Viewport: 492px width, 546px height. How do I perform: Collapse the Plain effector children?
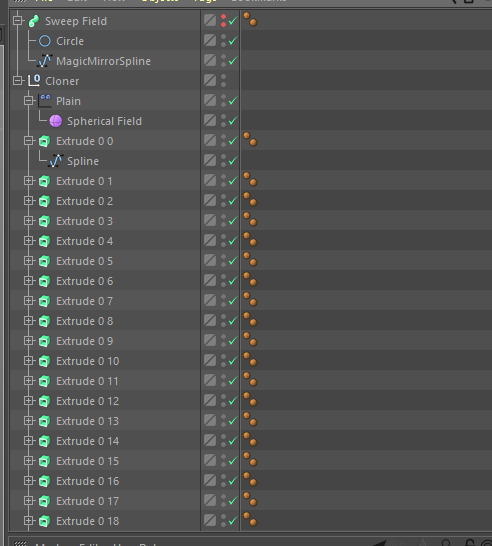[29, 101]
